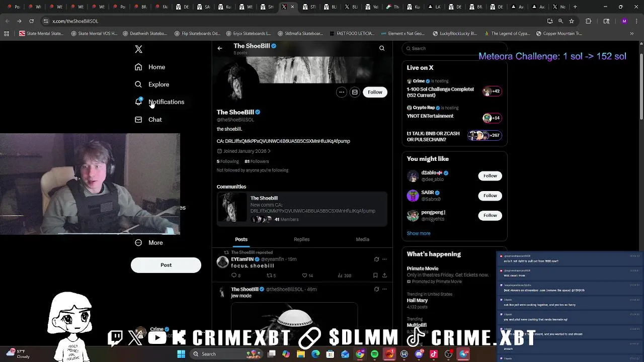
Task: Click the taskbar Search box
Action: (x=227, y=354)
